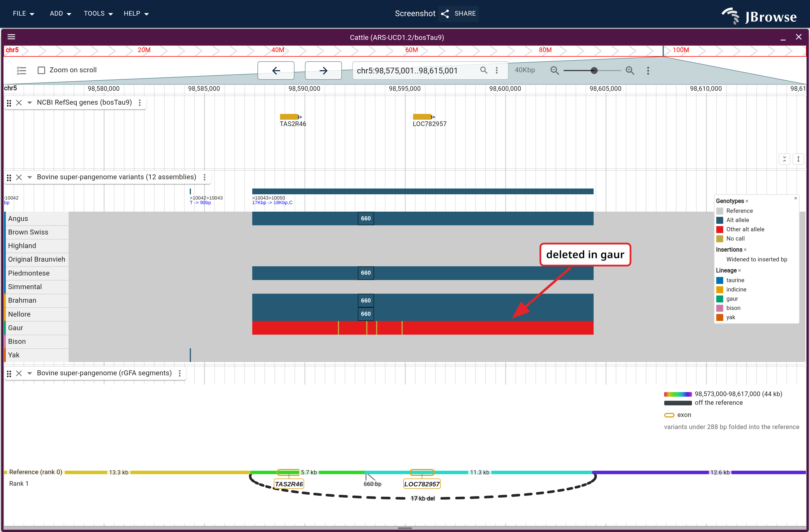Image resolution: width=810 pixels, height=532 pixels.
Task: Open view options three-dot menu beside zoom
Action: 648,71
